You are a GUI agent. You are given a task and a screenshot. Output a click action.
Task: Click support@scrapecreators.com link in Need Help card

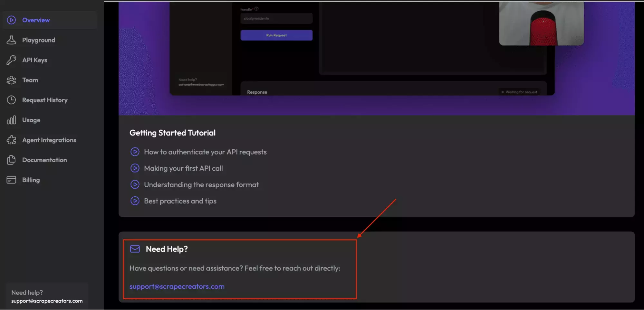(x=177, y=287)
